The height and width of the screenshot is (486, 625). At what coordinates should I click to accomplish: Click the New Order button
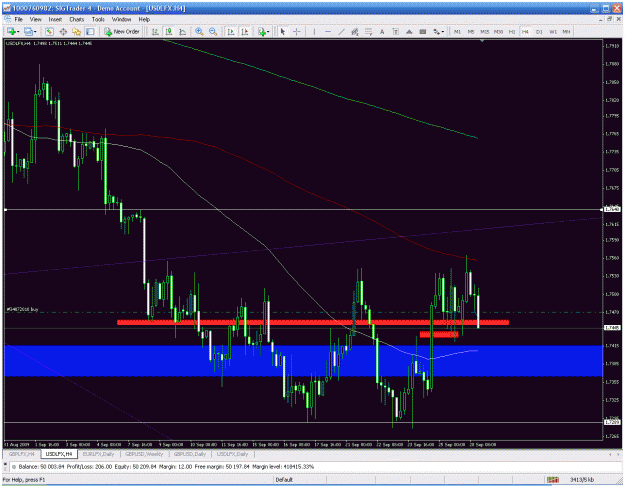coord(122,31)
